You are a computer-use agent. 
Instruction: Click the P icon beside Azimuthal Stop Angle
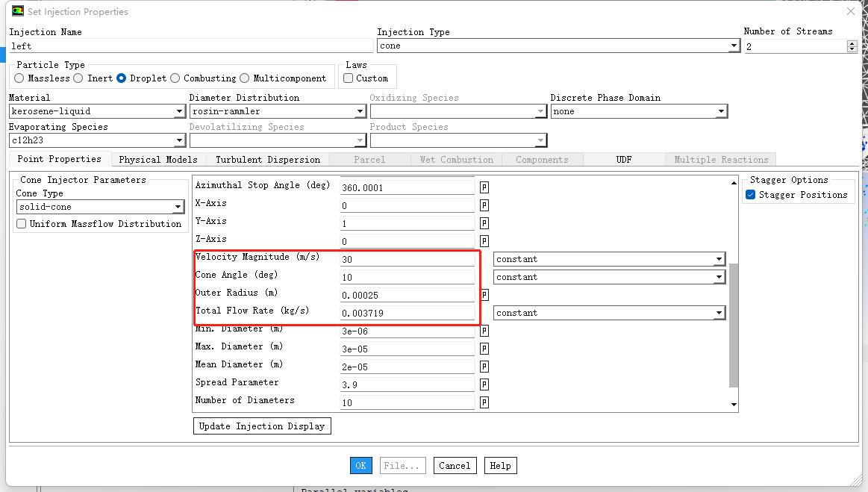[484, 187]
